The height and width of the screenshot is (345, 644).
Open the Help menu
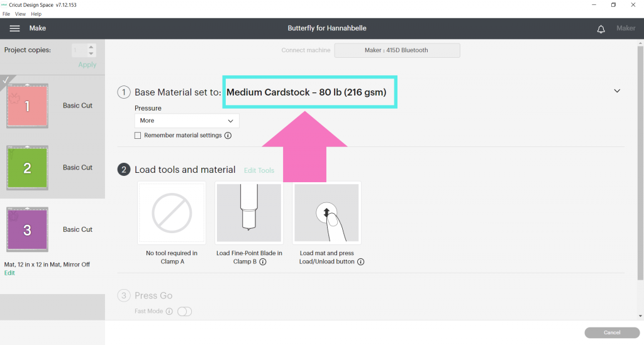(x=36, y=14)
